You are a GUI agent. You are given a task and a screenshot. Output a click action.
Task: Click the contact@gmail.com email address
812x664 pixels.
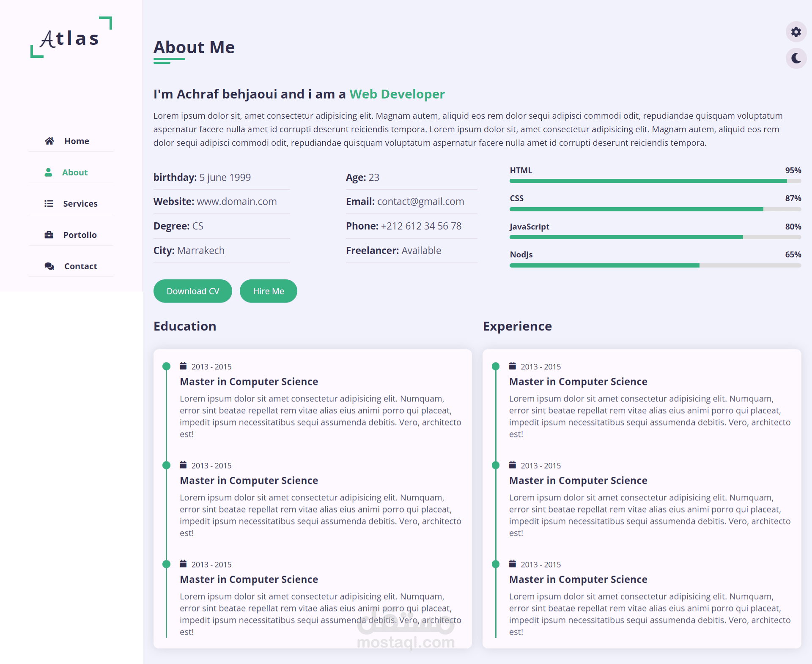[420, 202]
